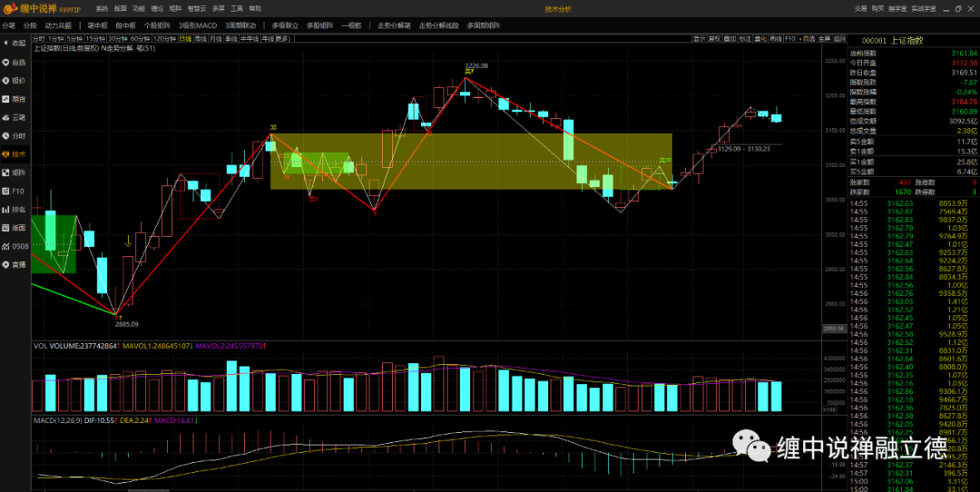The width and height of the screenshot is (980, 492).
Task: Toggle 动力共振 indicator in toolbar
Action: 58,25
